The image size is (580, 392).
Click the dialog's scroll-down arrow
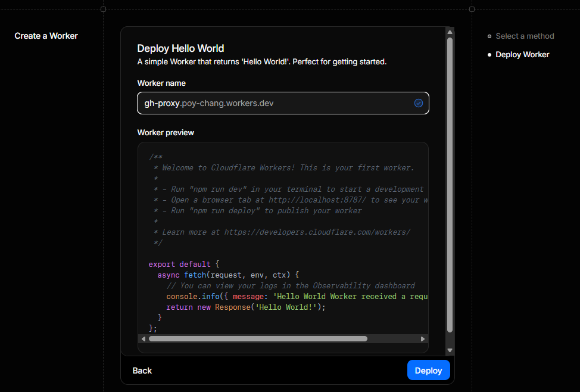click(450, 350)
